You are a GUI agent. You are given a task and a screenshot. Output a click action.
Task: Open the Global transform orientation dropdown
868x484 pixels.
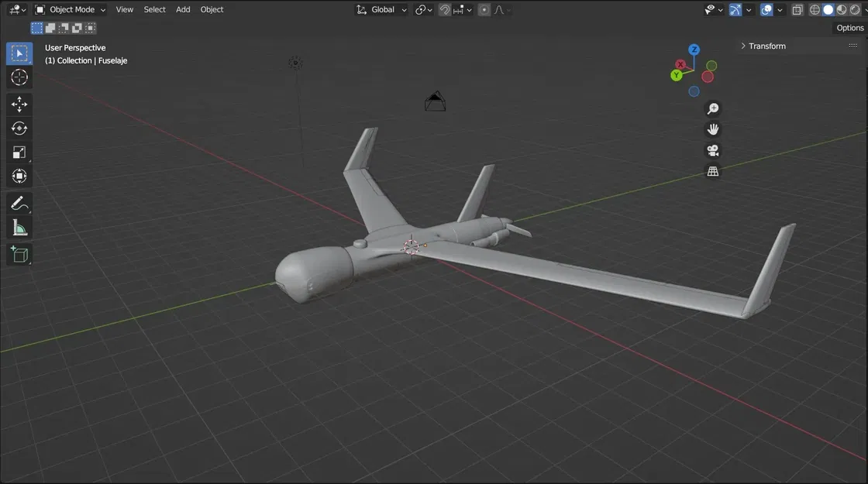point(381,9)
